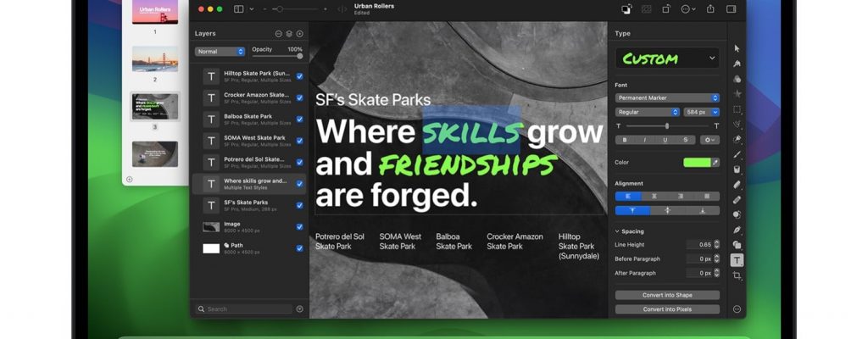This screenshot has width=868, height=339.
Task: Uncheck visibility of the Image layer
Action: click(299, 227)
